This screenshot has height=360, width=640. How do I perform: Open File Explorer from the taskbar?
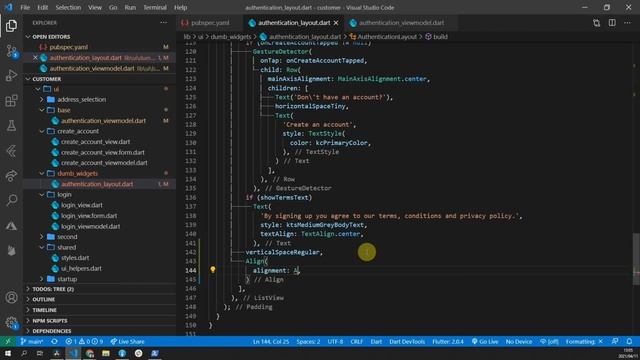point(106,353)
